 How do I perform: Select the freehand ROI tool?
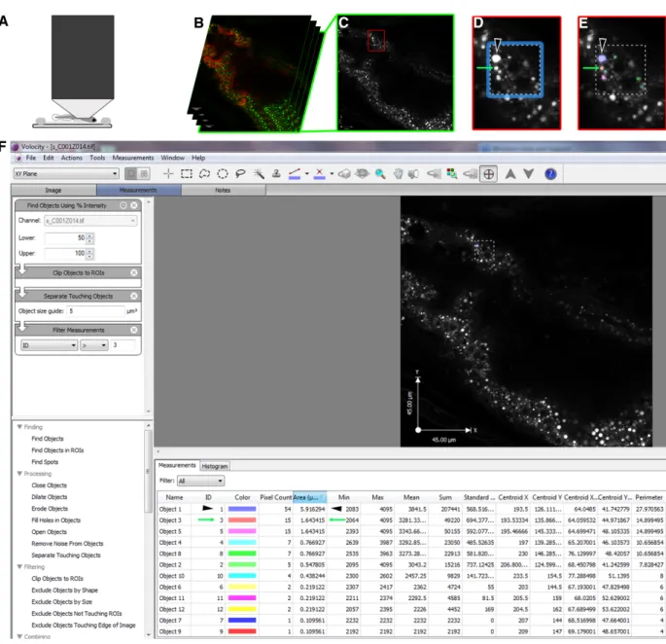[x=205, y=174]
